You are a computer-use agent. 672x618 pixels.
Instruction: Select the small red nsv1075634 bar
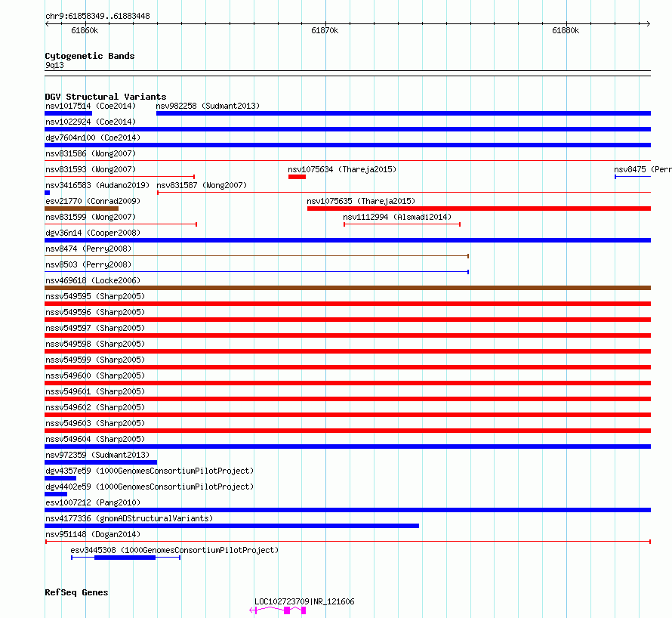pyautogui.click(x=297, y=177)
